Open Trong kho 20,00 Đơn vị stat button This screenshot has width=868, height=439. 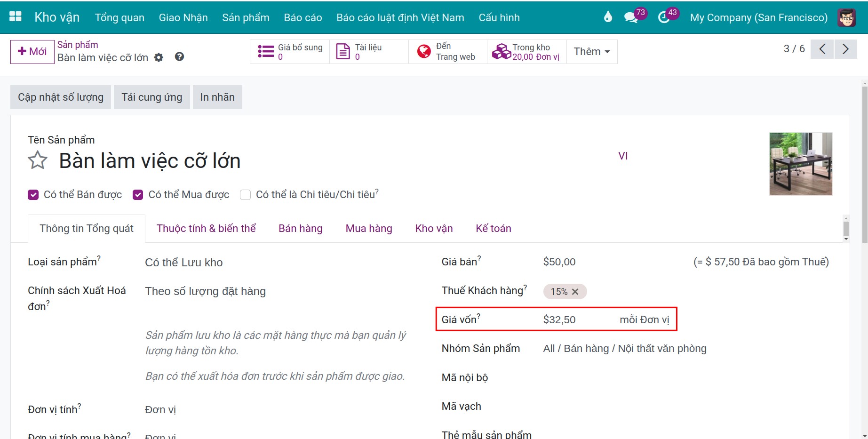coord(527,52)
